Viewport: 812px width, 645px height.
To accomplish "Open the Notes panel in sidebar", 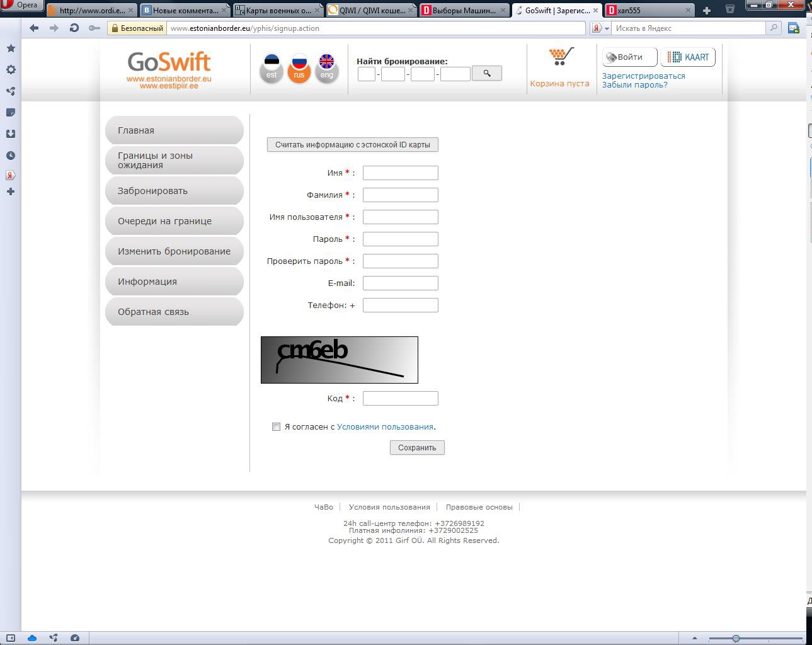I will pos(11,113).
